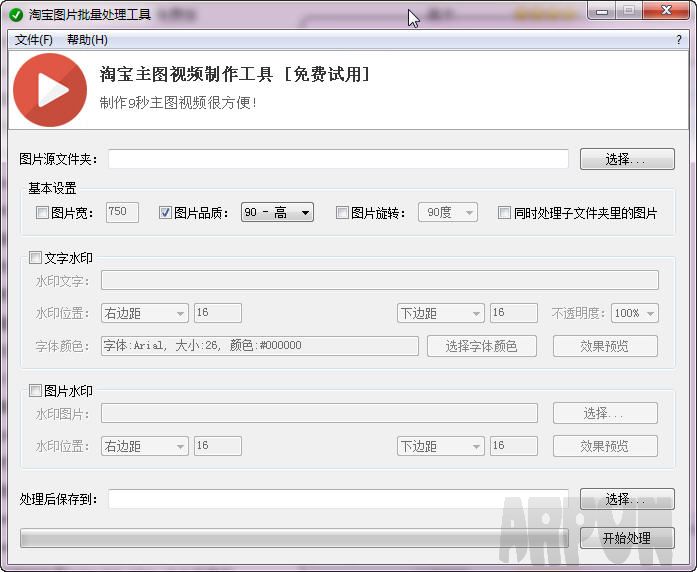
Task: Enable the 图片旋转 checkbox
Action: tap(342, 213)
